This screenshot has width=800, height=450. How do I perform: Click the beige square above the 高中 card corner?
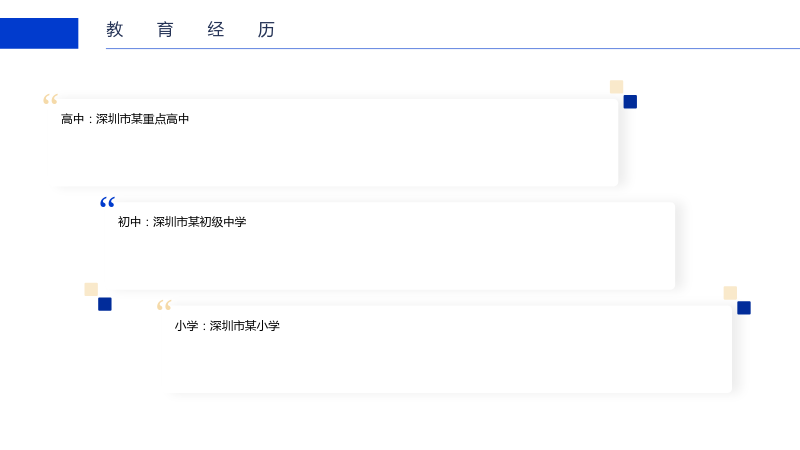pos(616,87)
